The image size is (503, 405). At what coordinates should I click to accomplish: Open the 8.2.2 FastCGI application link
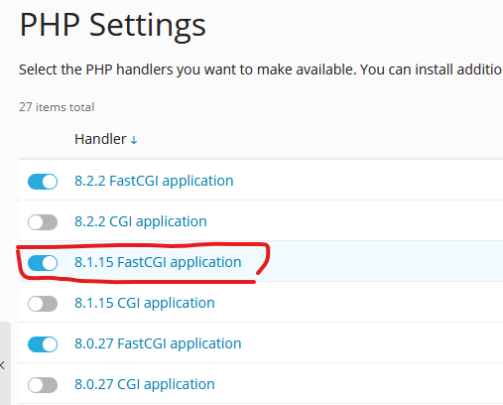click(154, 181)
